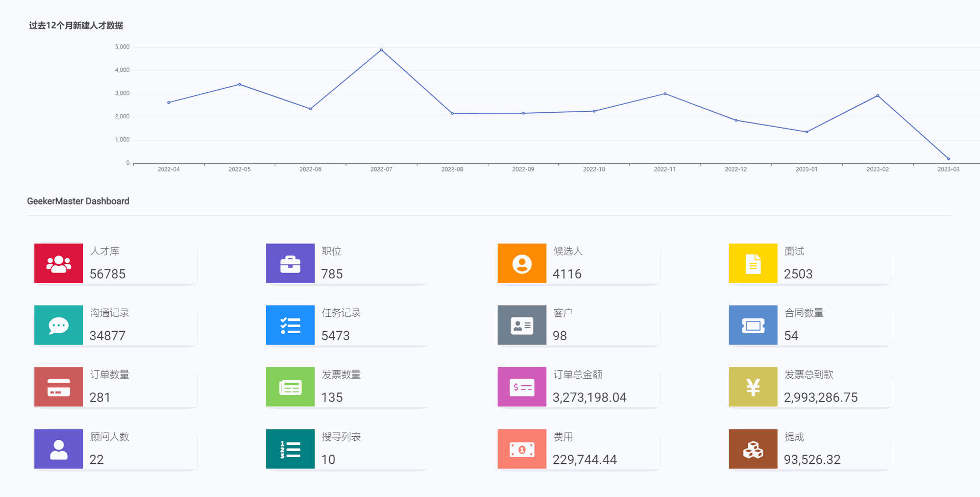
Task: Open the 顾问人数 user icon
Action: (x=59, y=450)
